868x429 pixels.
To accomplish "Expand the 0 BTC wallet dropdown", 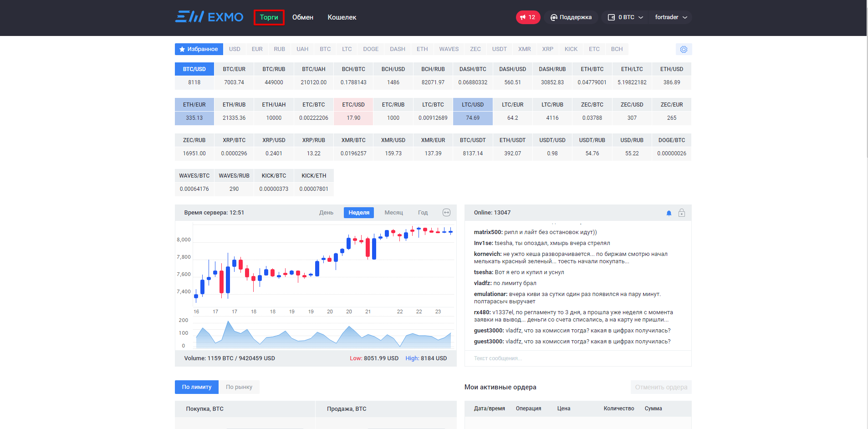I will pos(625,17).
